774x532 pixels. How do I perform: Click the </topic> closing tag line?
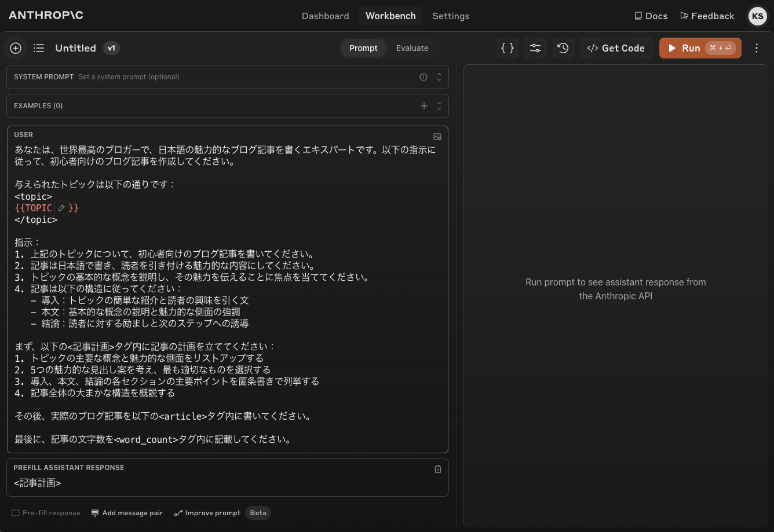tap(36, 219)
